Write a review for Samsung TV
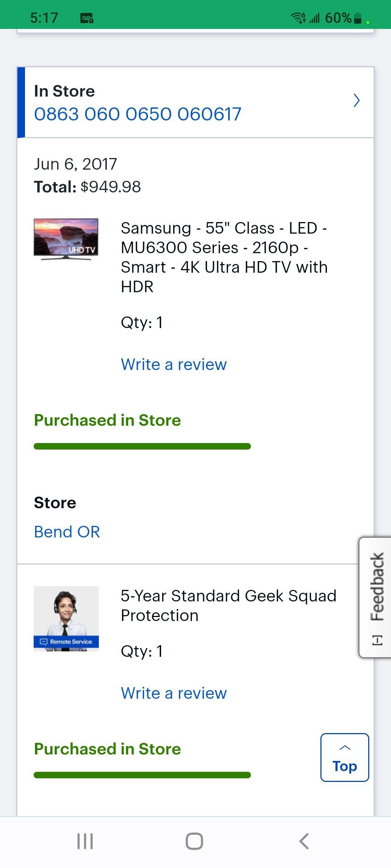 point(174,364)
